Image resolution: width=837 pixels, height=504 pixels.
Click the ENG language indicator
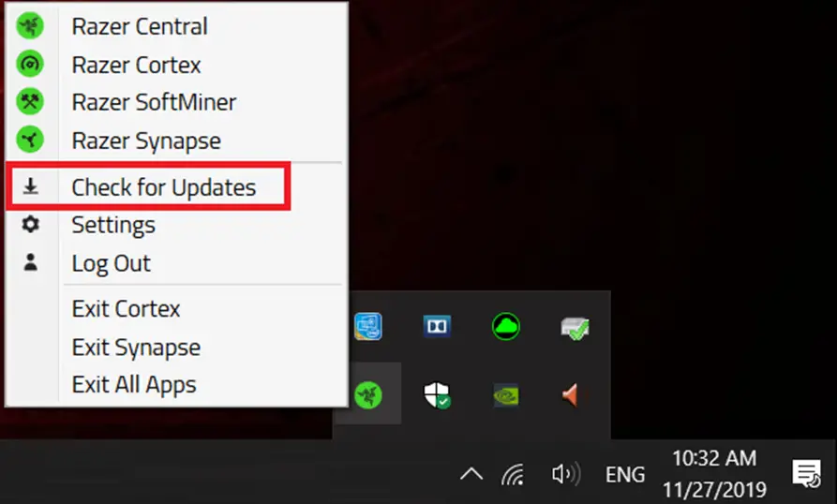pyautogui.click(x=625, y=474)
